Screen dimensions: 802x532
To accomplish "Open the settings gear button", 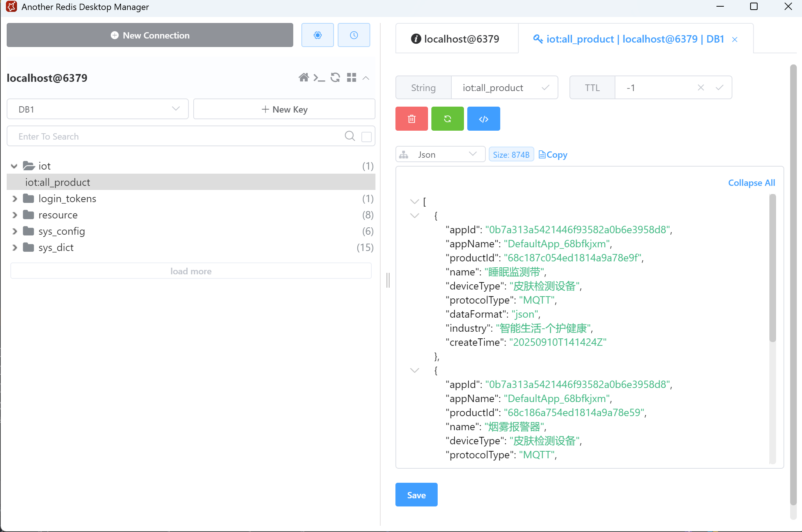I will (x=317, y=35).
